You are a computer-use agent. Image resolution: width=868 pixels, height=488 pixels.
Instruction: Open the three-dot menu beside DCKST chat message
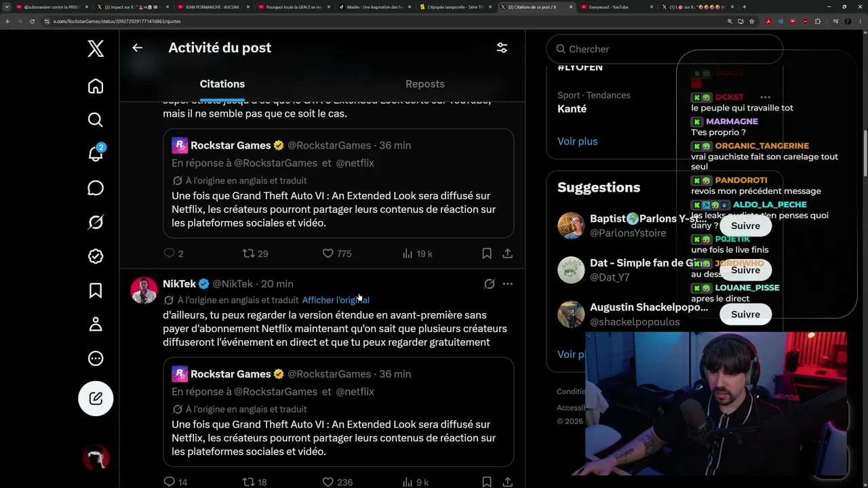765,97
